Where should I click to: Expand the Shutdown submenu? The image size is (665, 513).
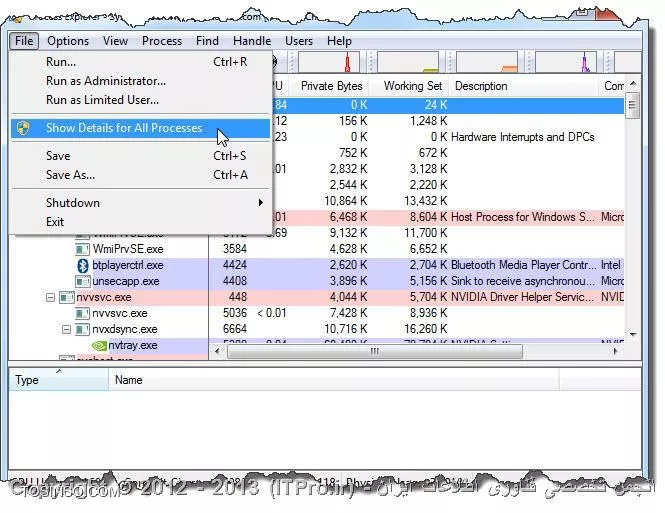[140, 203]
